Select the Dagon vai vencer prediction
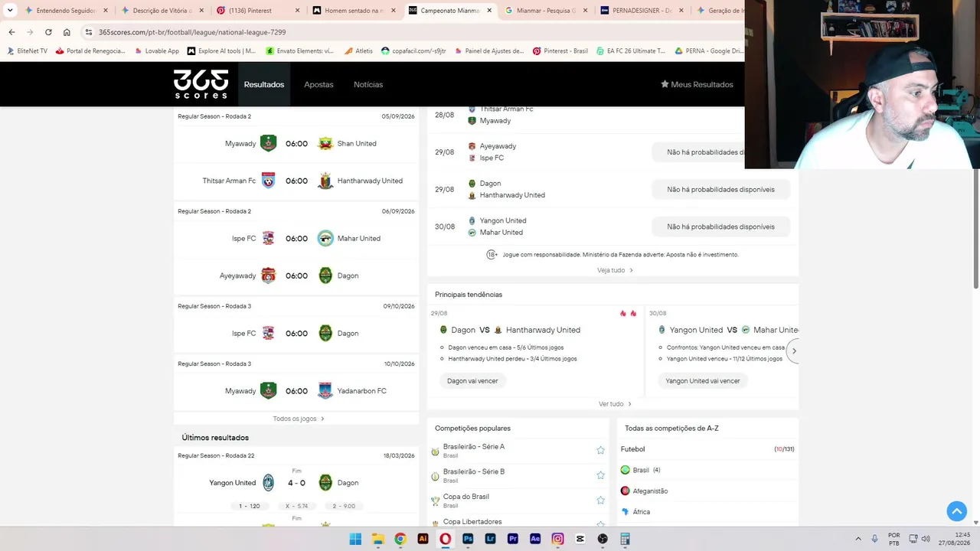This screenshot has width=980, height=551. [x=472, y=381]
